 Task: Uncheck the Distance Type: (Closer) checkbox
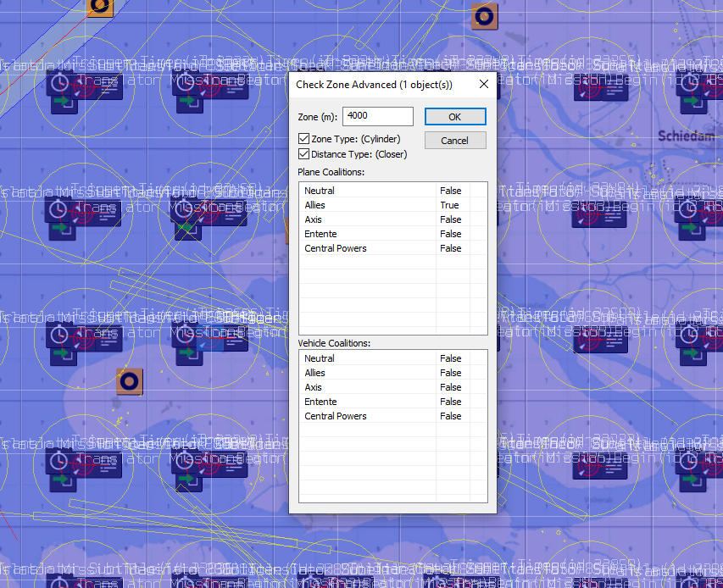click(x=303, y=153)
